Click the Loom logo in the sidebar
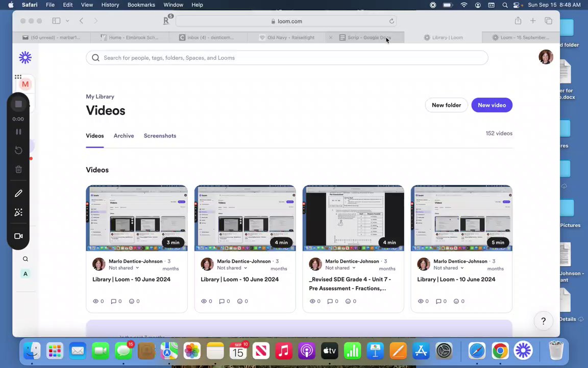The image size is (588, 368). point(25,57)
